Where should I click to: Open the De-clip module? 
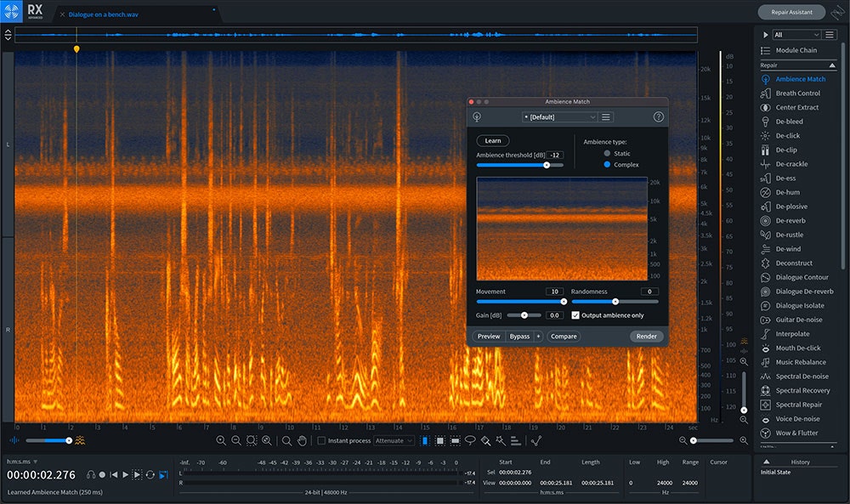(786, 150)
